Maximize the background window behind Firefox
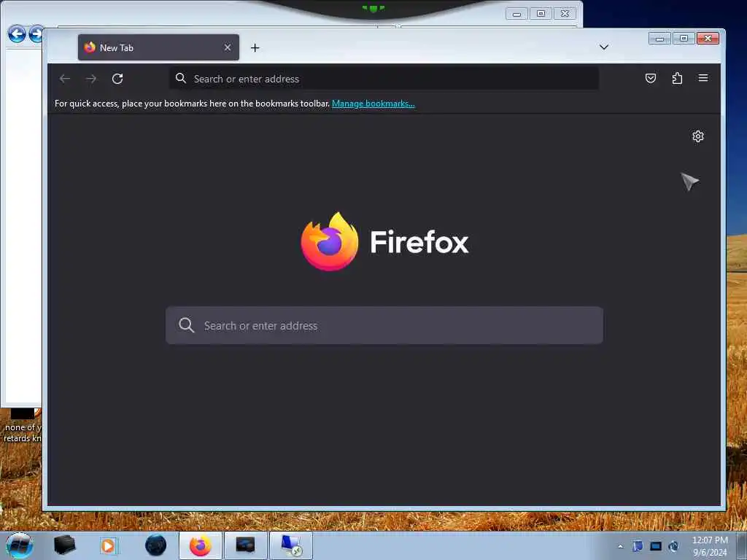 click(541, 14)
